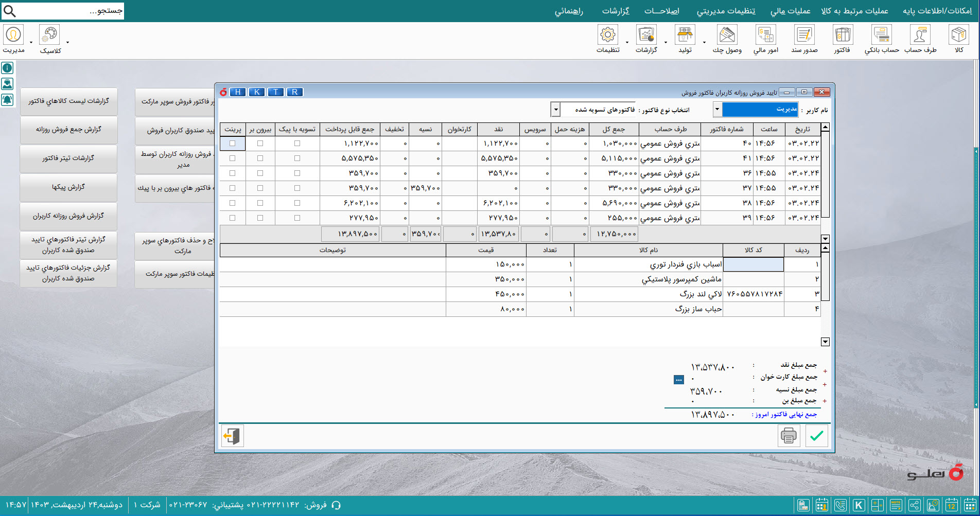Check پرينت checkbox for invoice 38
The image size is (980, 516).
(x=233, y=203)
